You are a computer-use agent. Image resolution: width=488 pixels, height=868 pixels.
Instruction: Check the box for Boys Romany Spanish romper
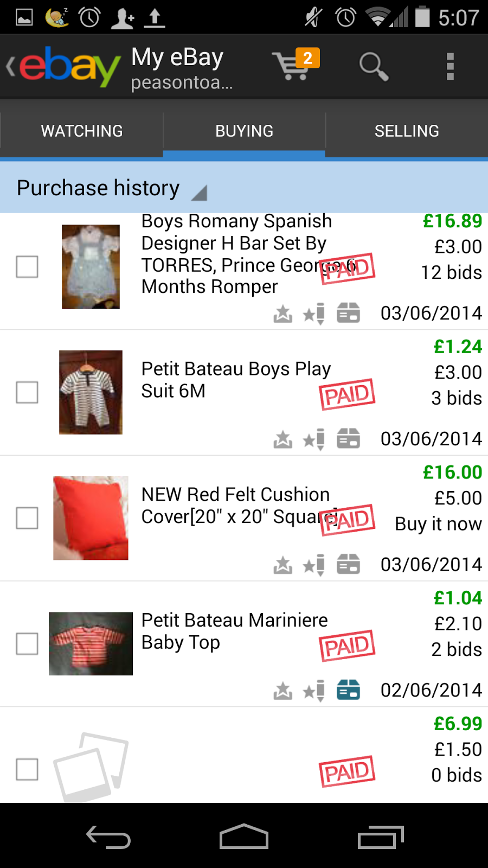click(27, 267)
